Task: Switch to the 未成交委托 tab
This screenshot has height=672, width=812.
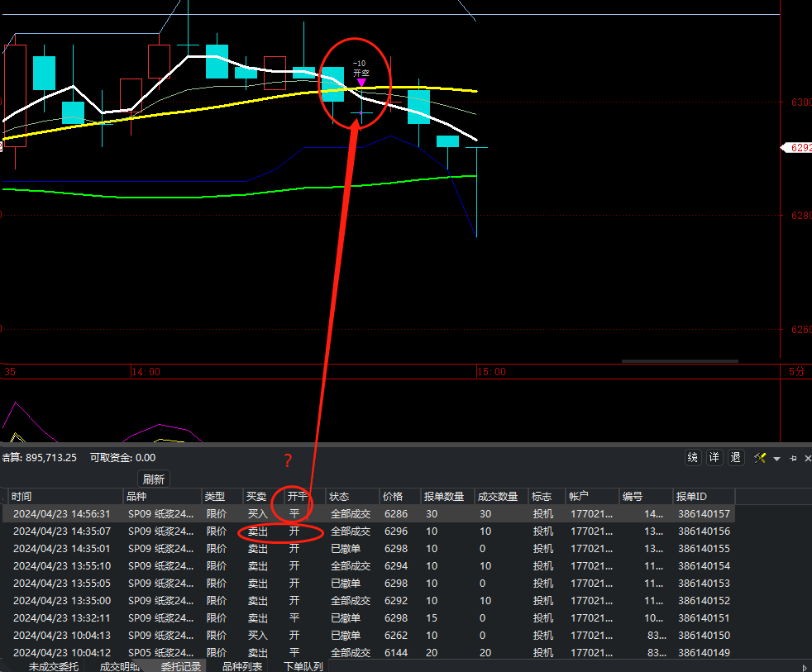Action: [x=54, y=666]
